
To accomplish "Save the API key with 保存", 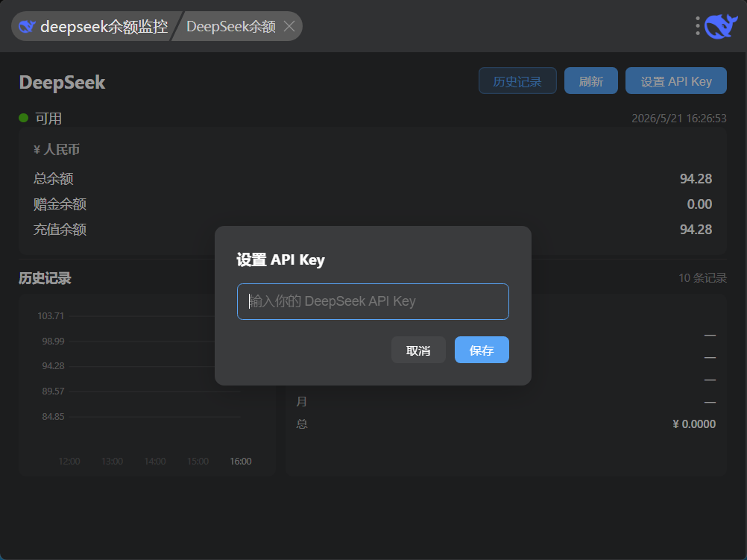I will pyautogui.click(x=482, y=350).
